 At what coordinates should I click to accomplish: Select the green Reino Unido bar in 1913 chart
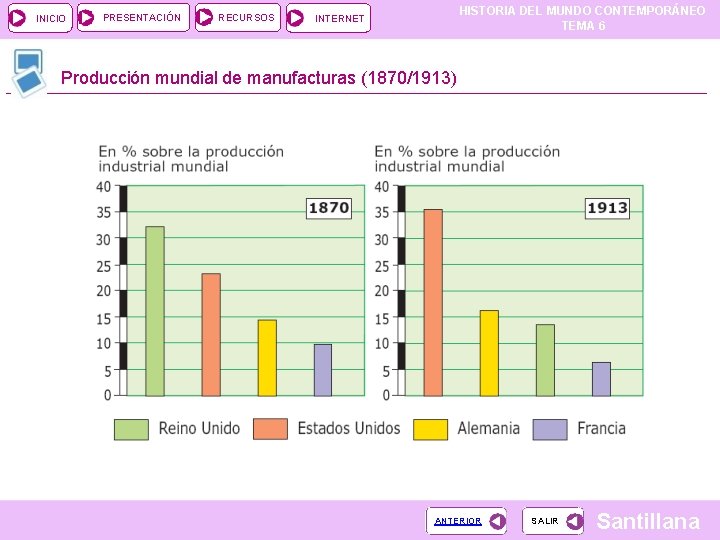coord(546,360)
